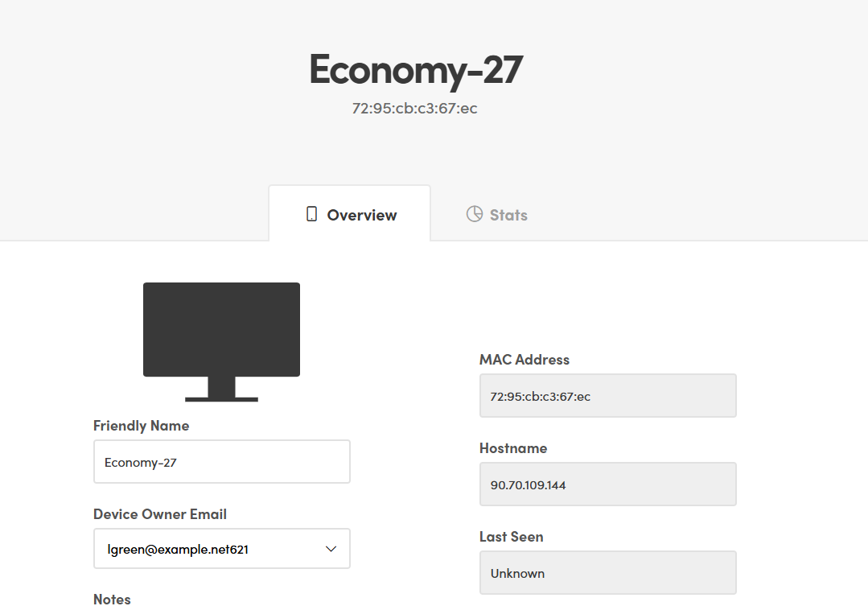Select the MAC Address field
Viewport: 868px width, 606px height.
pos(608,395)
